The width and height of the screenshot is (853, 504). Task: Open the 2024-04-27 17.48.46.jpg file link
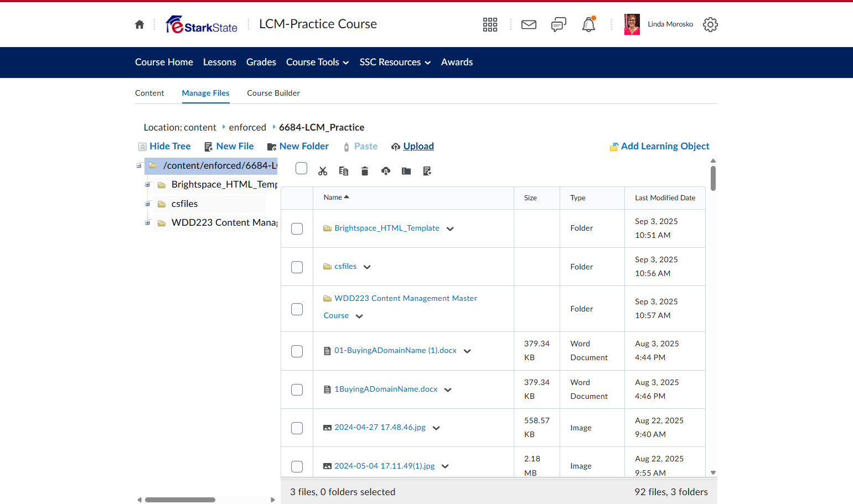[x=380, y=427]
